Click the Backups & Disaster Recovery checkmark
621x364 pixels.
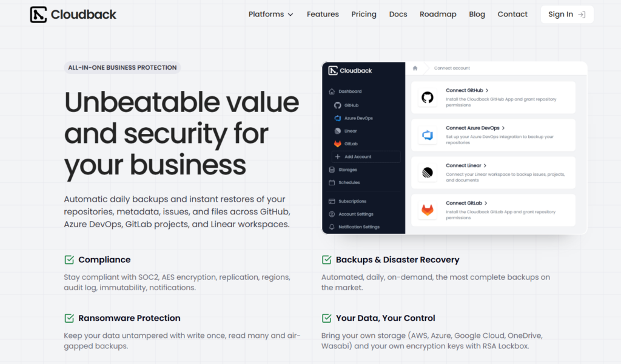(x=327, y=260)
